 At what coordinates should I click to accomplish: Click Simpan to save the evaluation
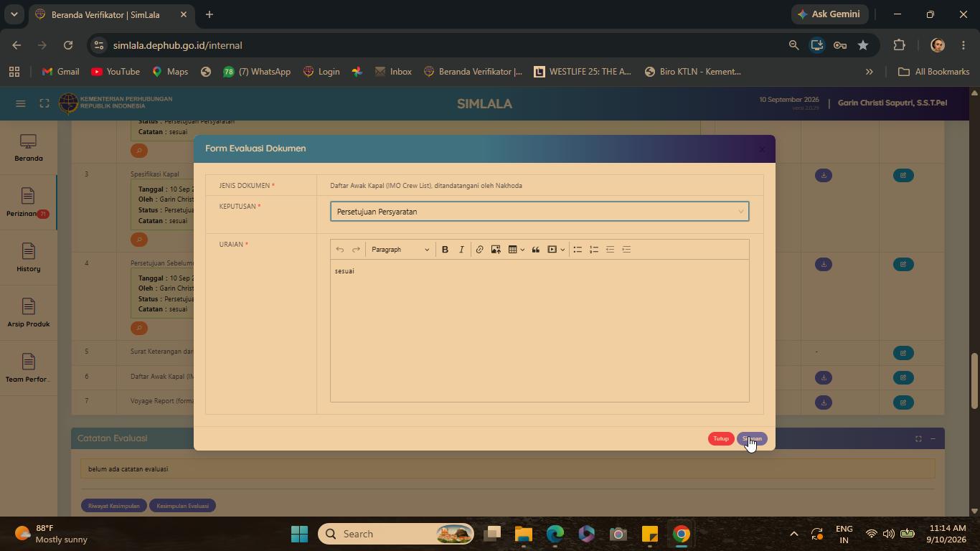[x=752, y=439]
